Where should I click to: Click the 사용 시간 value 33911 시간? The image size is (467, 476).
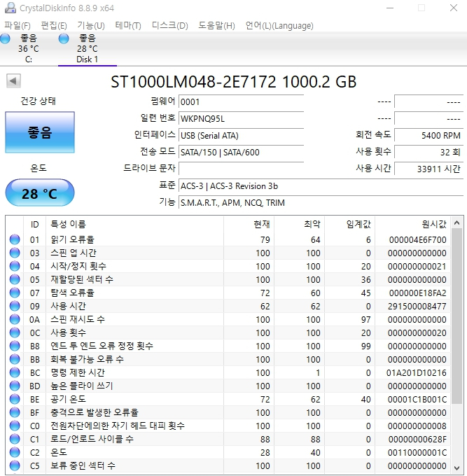(x=428, y=169)
